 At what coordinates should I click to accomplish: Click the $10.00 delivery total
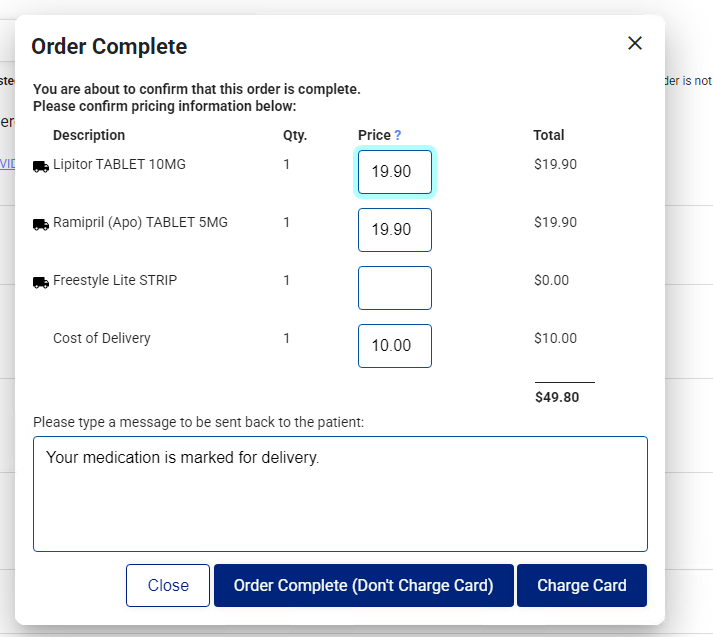[556, 338]
